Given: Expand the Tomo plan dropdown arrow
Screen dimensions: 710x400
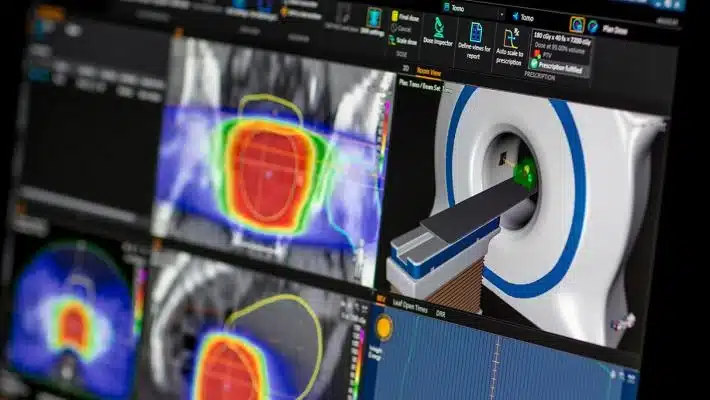Looking at the screenshot, I should (x=502, y=15).
